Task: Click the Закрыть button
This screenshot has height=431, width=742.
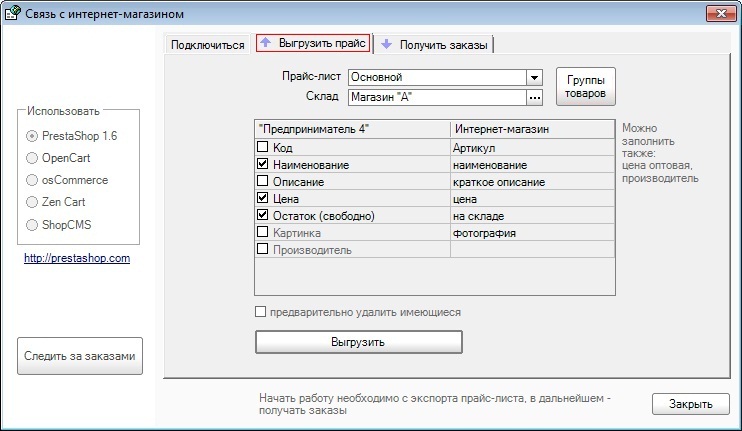Action: (690, 404)
